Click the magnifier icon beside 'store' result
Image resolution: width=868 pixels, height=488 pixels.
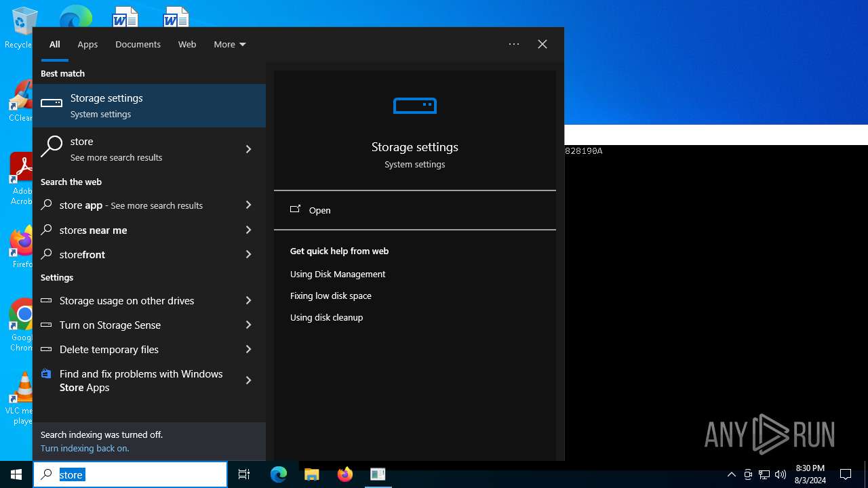[x=52, y=146]
